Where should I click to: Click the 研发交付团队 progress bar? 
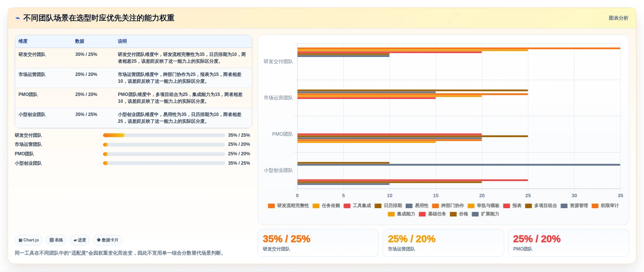[x=164, y=135]
